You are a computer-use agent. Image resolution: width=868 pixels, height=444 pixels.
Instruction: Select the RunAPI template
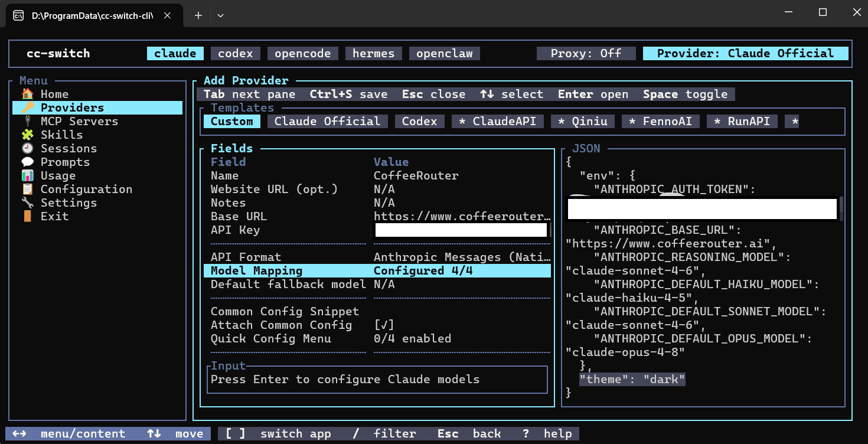(742, 121)
